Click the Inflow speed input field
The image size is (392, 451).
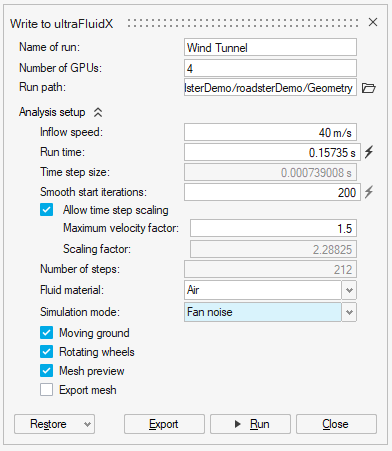click(270, 132)
